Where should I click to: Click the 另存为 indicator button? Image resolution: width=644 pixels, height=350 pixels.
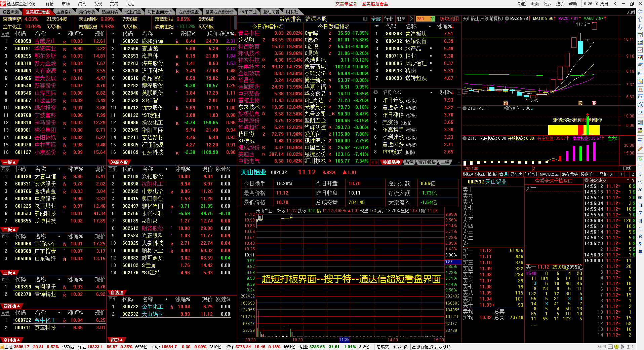tap(516, 174)
